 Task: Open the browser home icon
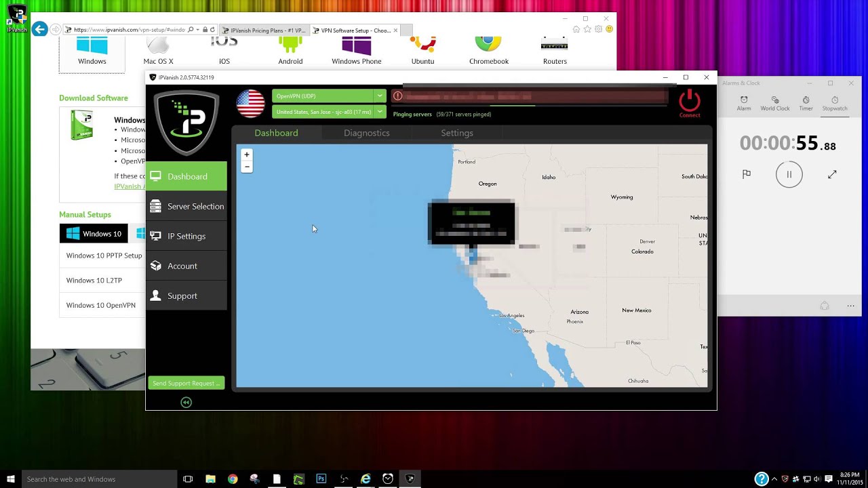click(576, 29)
